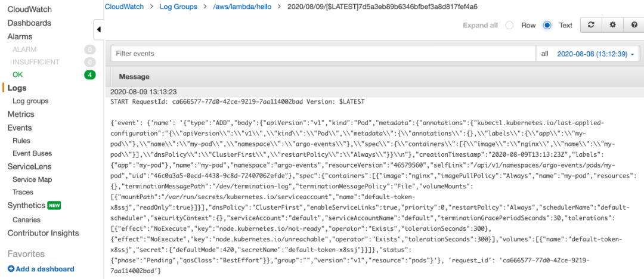This screenshot has height=279, width=644.
Task: Click the START RequestId log line
Action: 238,101
